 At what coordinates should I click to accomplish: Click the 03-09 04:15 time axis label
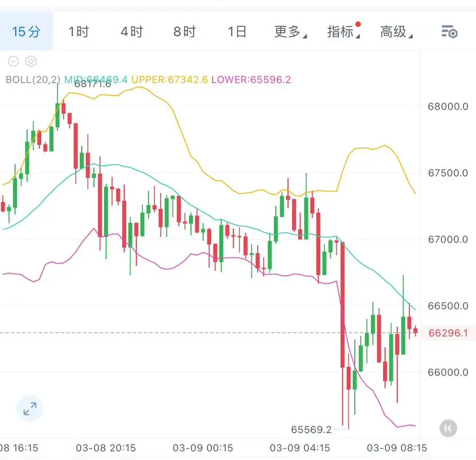tap(300, 448)
